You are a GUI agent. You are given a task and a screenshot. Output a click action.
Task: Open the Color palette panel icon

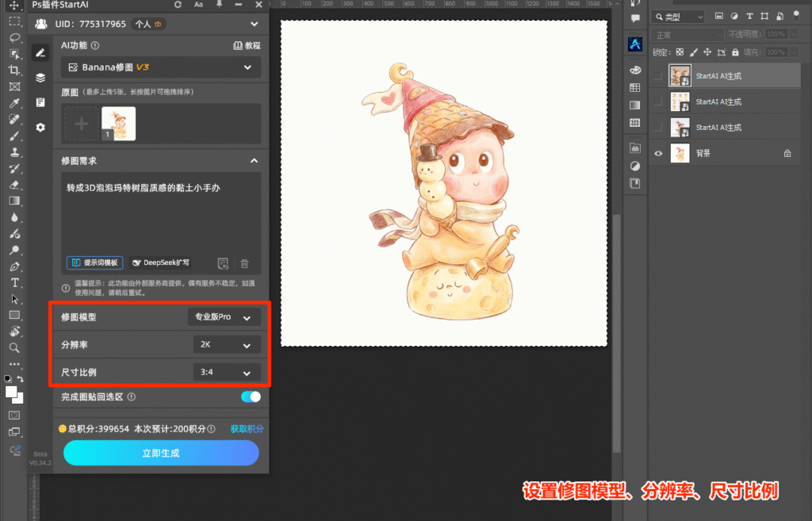click(635, 70)
